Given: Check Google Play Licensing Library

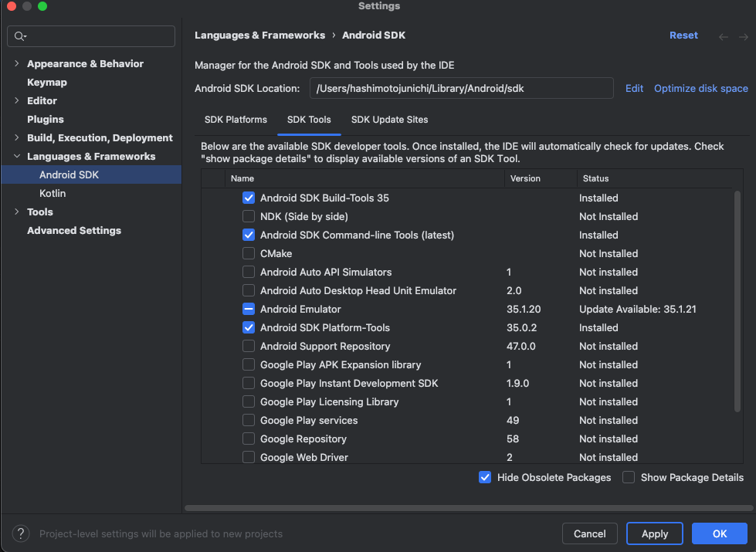Looking at the screenshot, I should pyautogui.click(x=249, y=401).
